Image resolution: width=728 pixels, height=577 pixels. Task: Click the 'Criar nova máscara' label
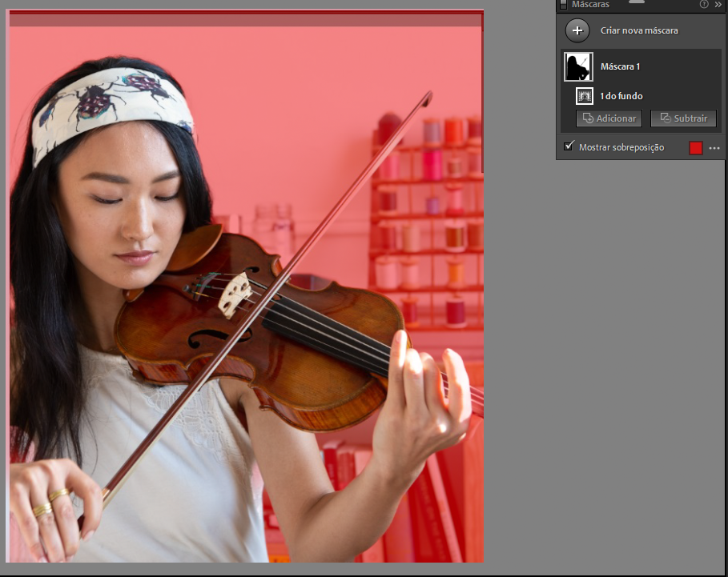point(639,30)
